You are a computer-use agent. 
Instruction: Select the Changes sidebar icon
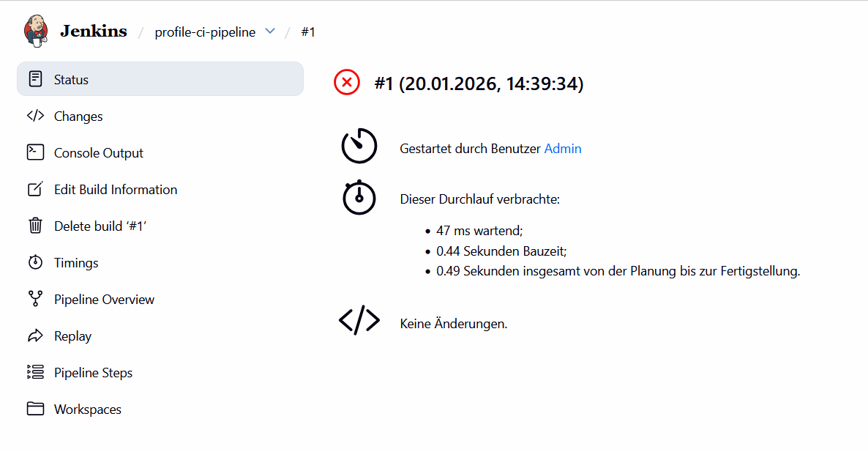click(35, 115)
